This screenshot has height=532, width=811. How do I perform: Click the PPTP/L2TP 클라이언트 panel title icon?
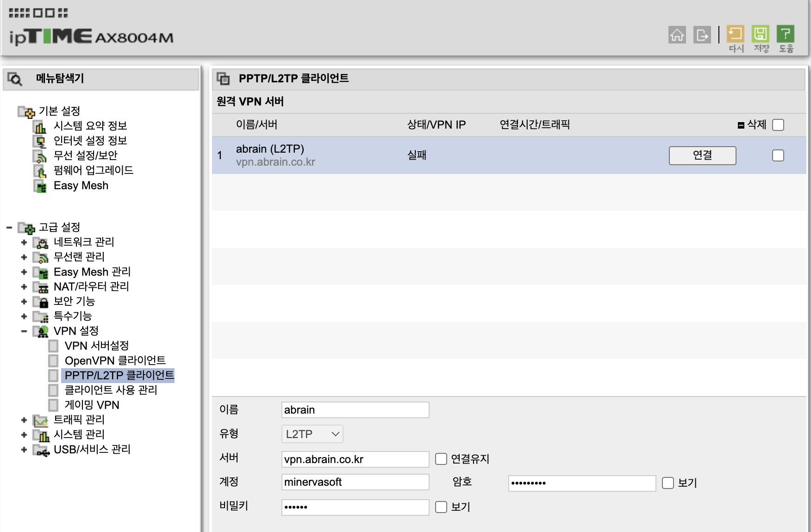point(224,79)
